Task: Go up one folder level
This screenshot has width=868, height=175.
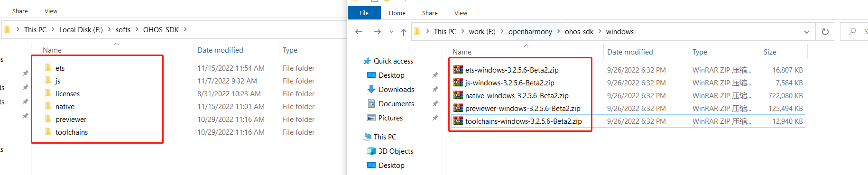Action: tap(404, 32)
